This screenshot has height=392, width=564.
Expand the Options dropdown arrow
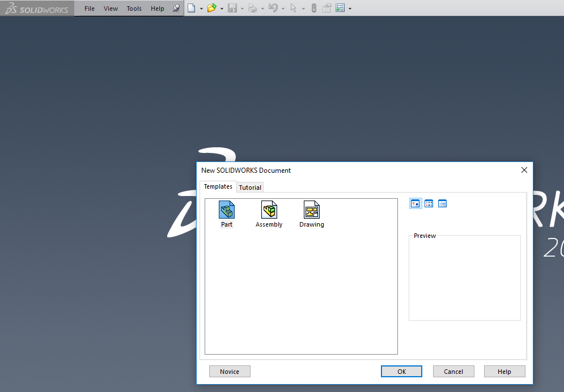(x=350, y=8)
